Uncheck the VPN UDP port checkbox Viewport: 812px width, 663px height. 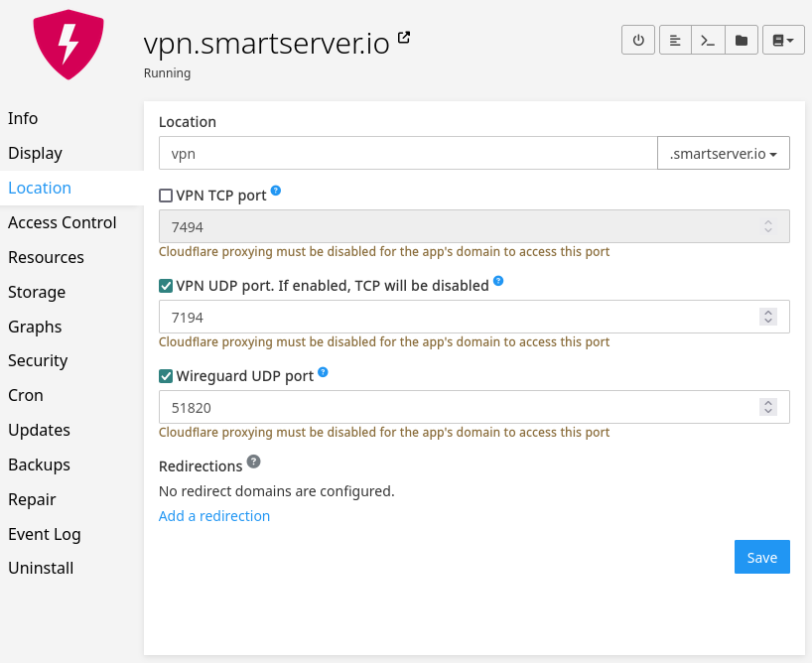tap(166, 286)
